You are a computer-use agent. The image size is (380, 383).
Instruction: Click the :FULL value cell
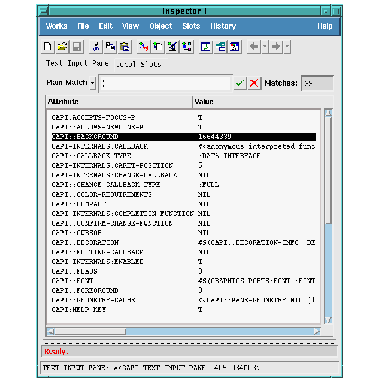pos(209,185)
